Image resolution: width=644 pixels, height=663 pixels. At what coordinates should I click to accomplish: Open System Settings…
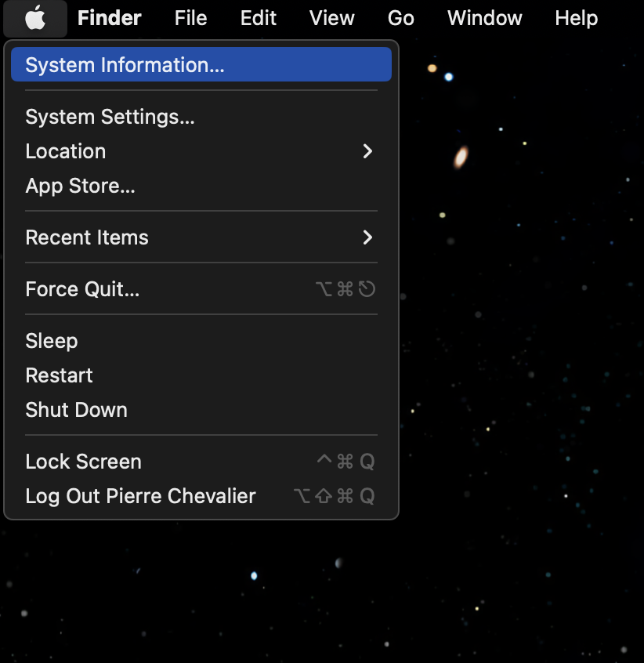[x=201, y=117]
